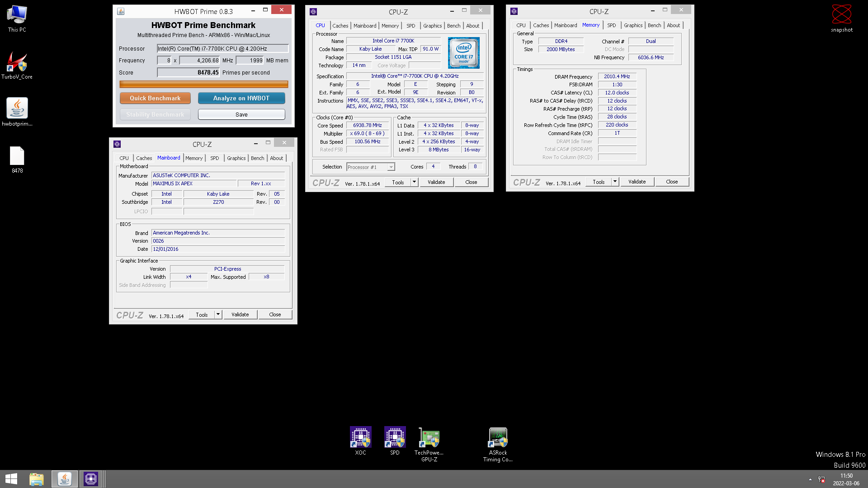Click Analyze on HWBOT button
This screenshot has width=868, height=488.
[x=241, y=98]
